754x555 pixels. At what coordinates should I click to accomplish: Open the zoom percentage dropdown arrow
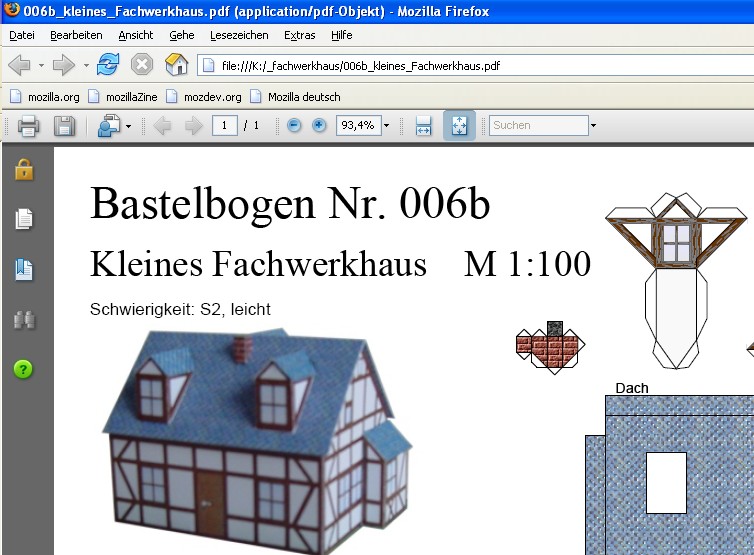387,126
